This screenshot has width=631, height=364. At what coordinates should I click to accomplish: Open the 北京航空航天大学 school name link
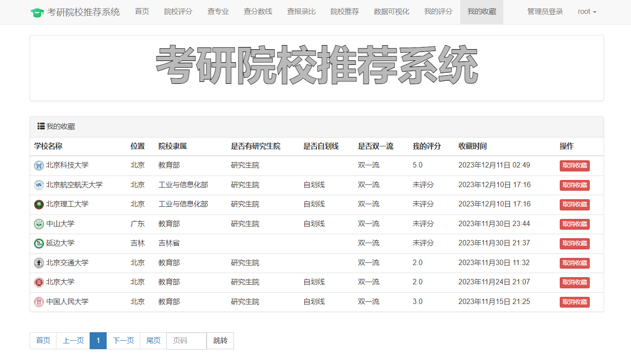coord(74,184)
